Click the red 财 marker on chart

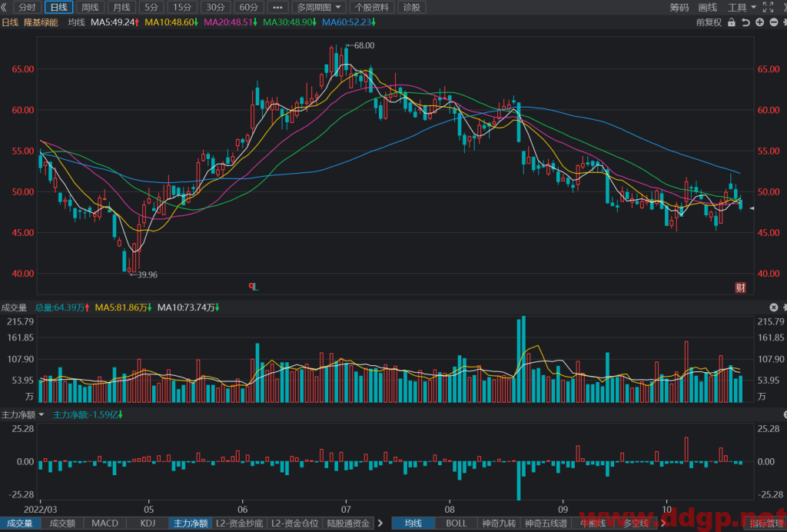740,288
